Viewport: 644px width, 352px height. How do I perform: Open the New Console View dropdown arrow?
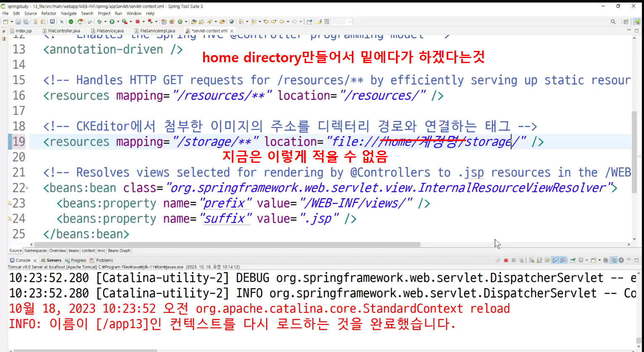click(599, 260)
